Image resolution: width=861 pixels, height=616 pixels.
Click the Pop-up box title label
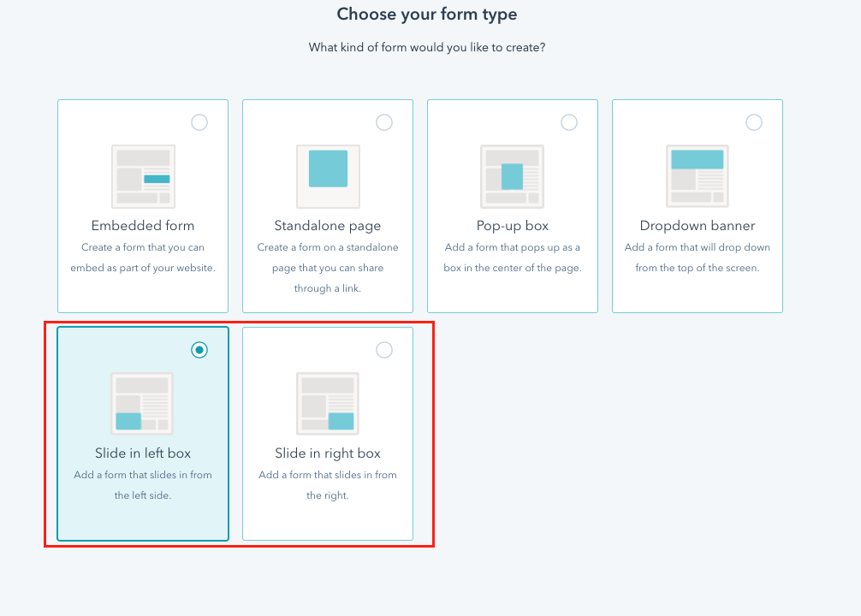(x=512, y=226)
